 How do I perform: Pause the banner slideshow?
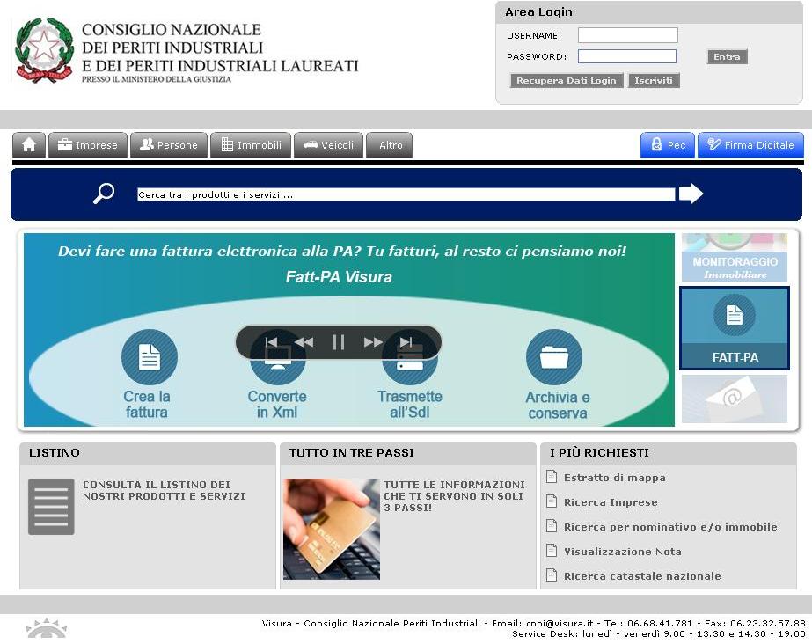(338, 342)
